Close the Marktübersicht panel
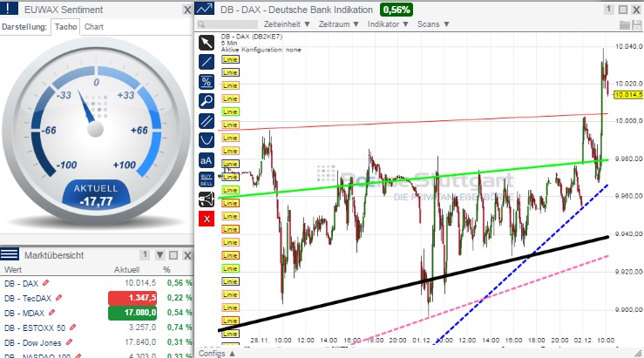This screenshot has width=644, height=358. (187, 256)
